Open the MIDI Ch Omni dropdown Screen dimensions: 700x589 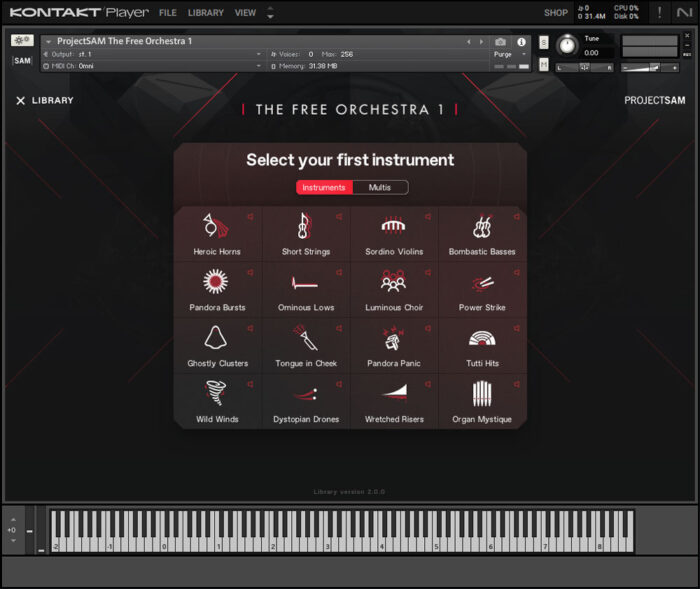152,66
